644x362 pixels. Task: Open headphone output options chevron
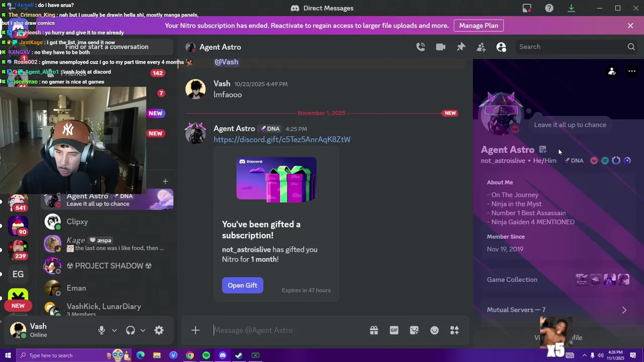[143, 330]
